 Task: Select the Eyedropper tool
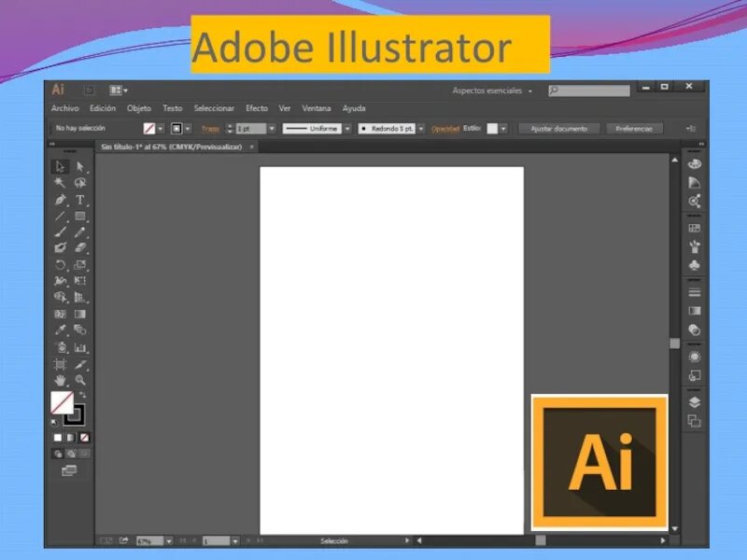click(x=60, y=329)
